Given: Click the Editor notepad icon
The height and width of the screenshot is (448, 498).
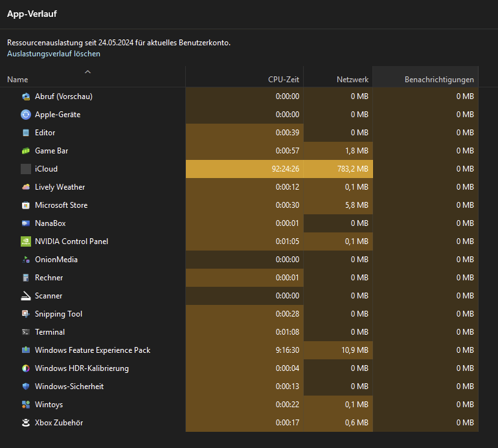Looking at the screenshot, I should [x=26, y=133].
